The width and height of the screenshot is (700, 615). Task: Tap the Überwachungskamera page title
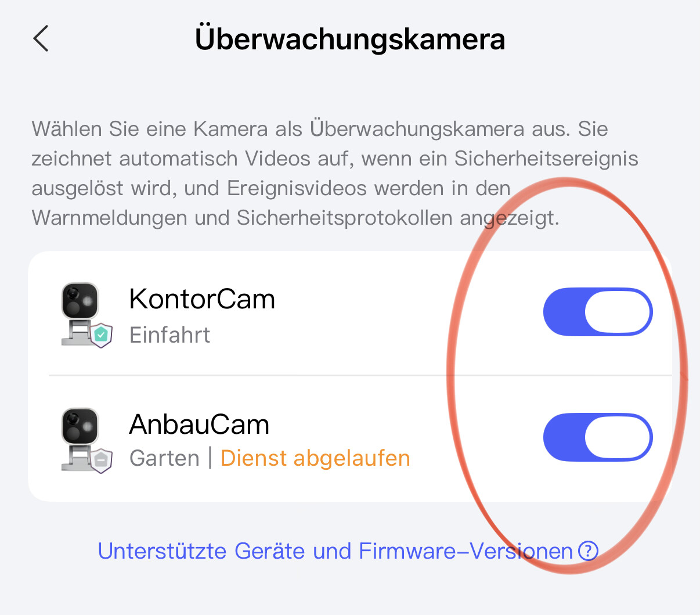click(350, 39)
